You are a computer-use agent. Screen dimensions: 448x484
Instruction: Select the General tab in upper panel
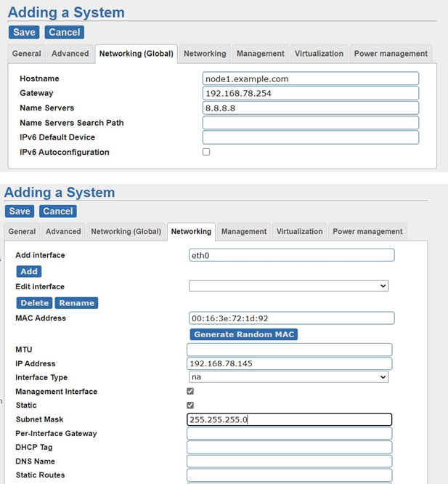tap(27, 54)
